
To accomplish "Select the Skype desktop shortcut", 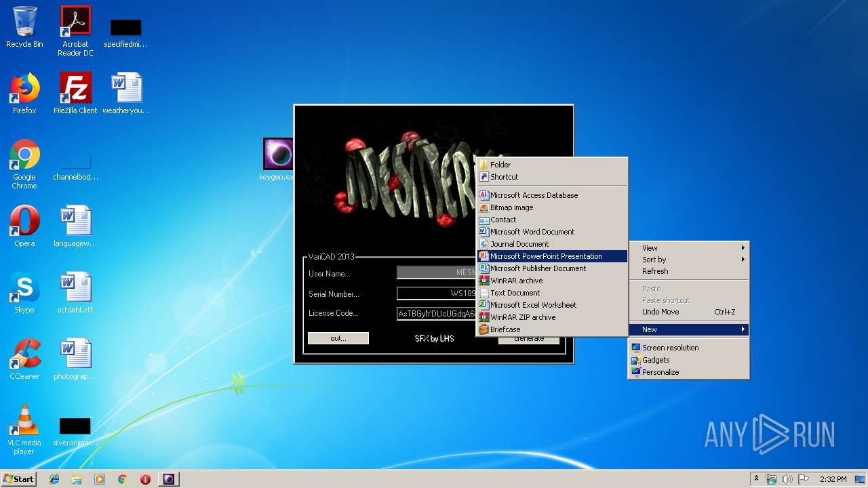I will (24, 293).
